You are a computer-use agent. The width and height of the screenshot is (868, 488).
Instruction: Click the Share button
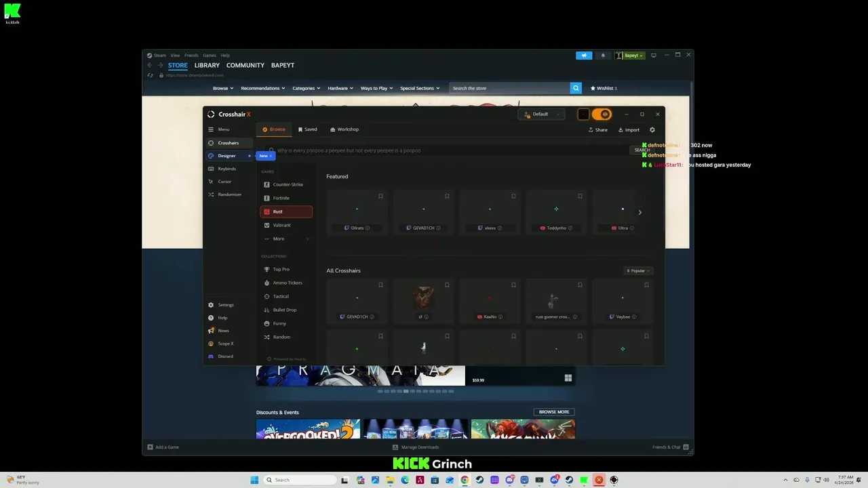tap(598, 130)
